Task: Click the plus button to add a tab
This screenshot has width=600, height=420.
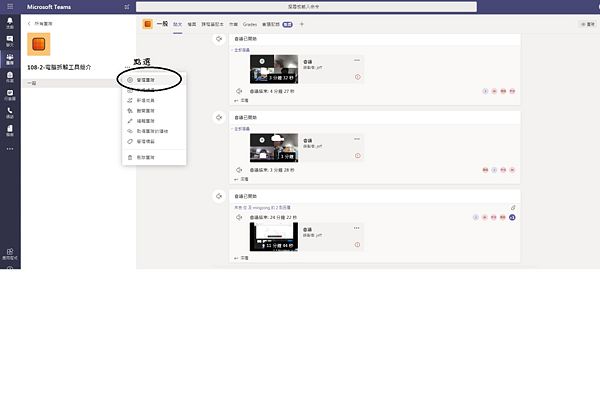Action: tap(302, 23)
